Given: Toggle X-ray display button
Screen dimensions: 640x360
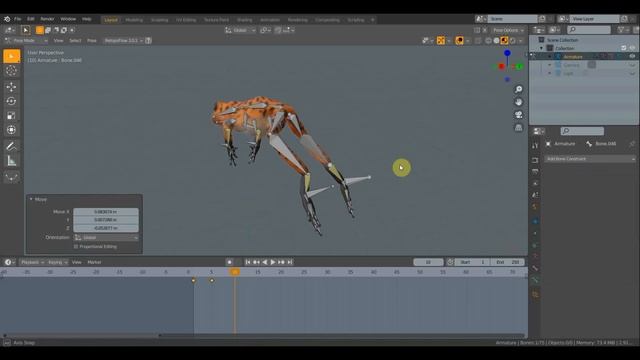Looking at the screenshot, I should tap(478, 40).
